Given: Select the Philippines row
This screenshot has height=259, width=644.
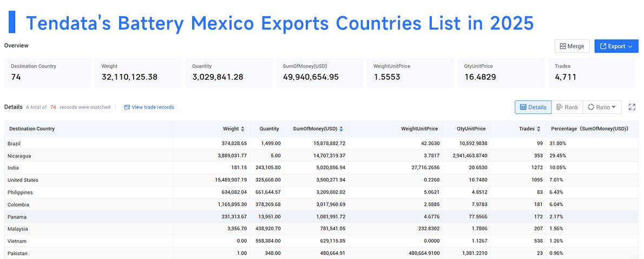Looking at the screenshot, I should [x=321, y=192].
